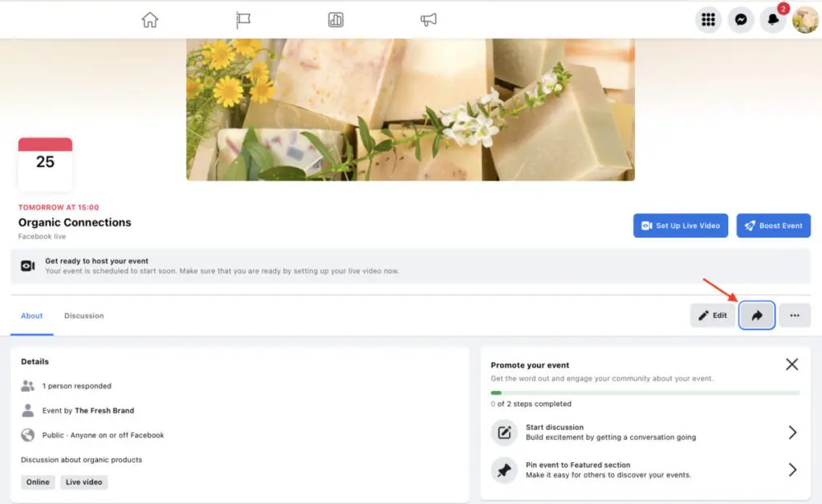The width and height of the screenshot is (822, 504).
Task: Open more event options via ellipsis icon
Action: 795,315
